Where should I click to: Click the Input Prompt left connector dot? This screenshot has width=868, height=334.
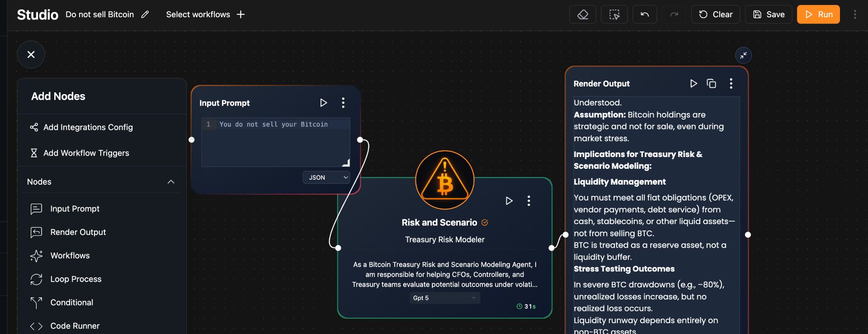tap(192, 140)
